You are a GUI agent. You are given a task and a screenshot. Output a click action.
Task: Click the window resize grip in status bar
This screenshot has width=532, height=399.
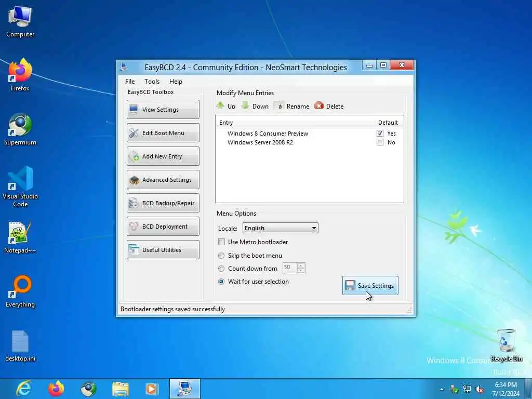409,310
